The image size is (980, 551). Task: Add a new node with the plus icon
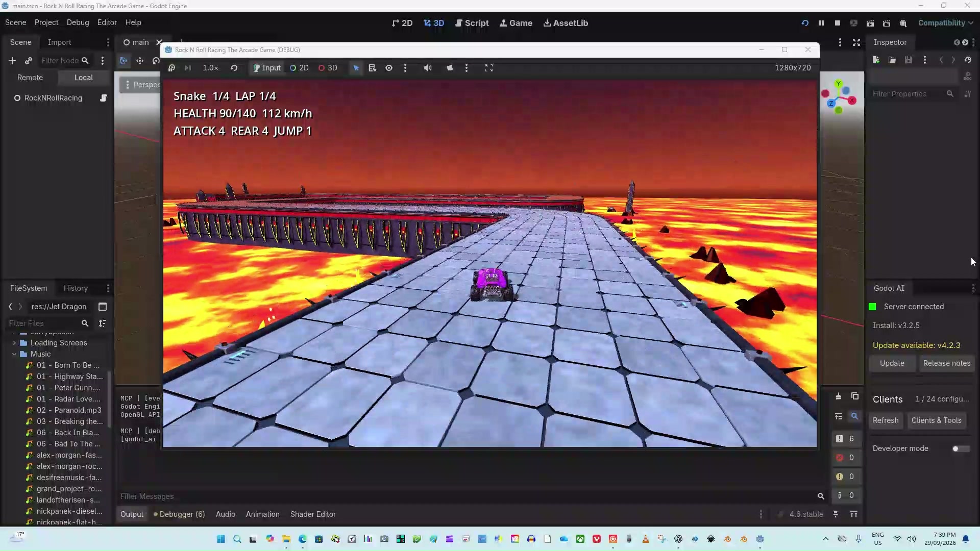coord(12,61)
